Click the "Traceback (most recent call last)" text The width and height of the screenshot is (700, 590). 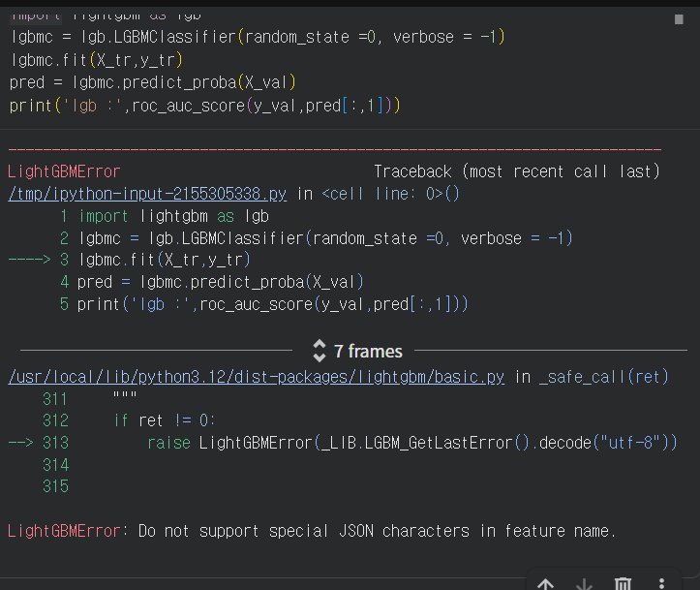coord(517,171)
